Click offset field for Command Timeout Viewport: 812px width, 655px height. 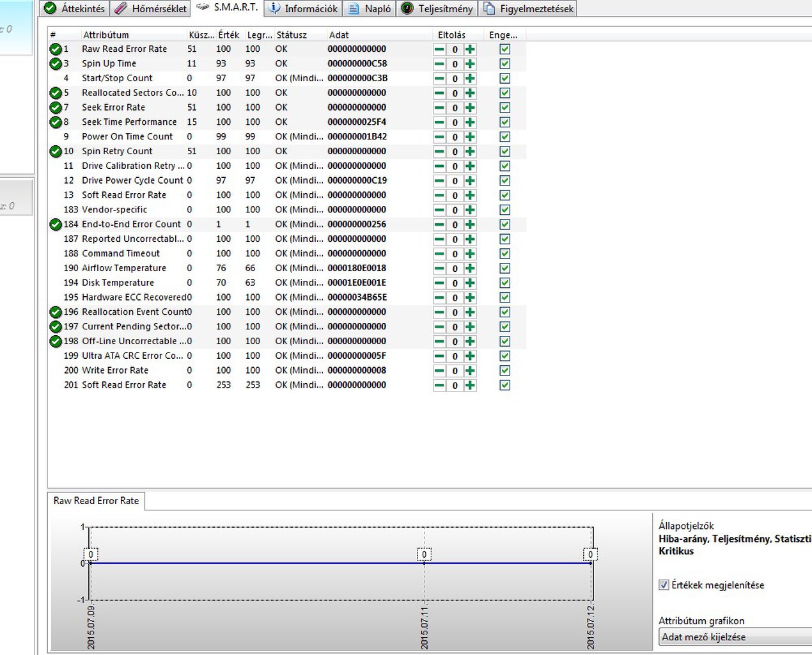point(455,254)
